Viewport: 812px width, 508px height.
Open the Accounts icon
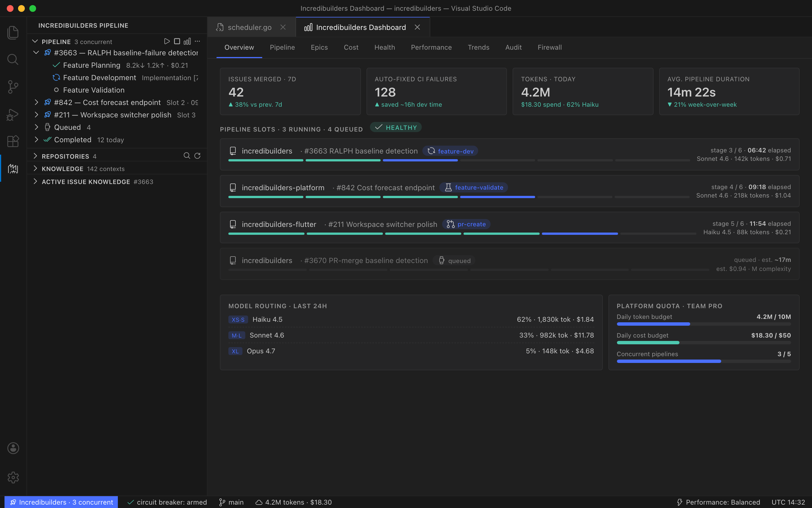point(13,448)
